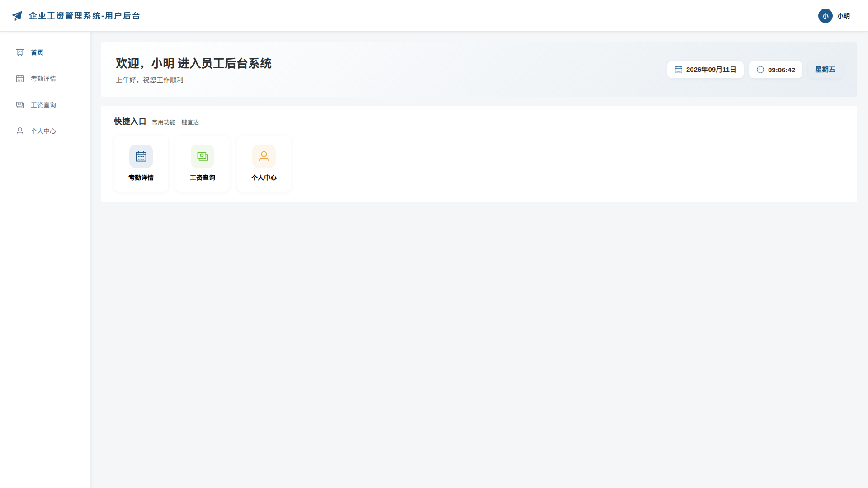Viewport: 868px width, 488px height.
Task: Click the system title 企业工资管理系统-用户后台
Action: tap(85, 16)
